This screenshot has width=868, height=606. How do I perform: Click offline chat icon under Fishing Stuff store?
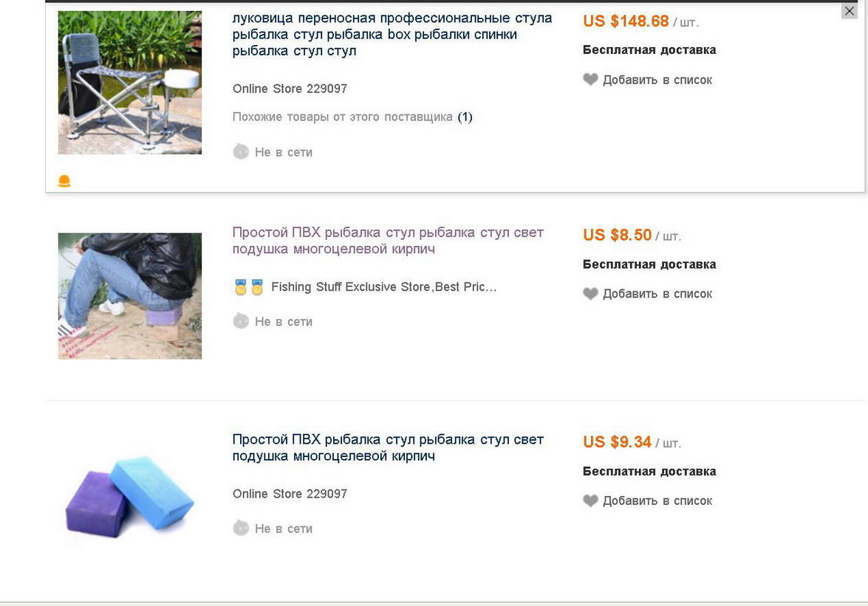241,321
